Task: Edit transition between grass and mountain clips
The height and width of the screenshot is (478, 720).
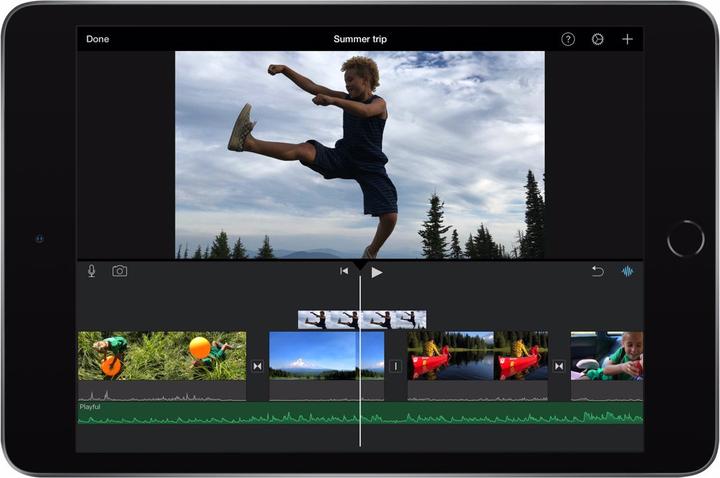Action: click(x=257, y=366)
